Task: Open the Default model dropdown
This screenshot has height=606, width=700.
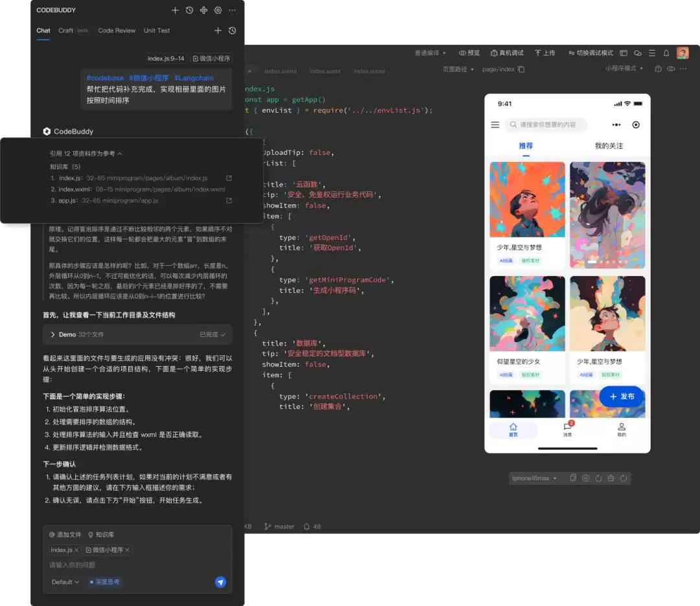Action: click(x=65, y=582)
